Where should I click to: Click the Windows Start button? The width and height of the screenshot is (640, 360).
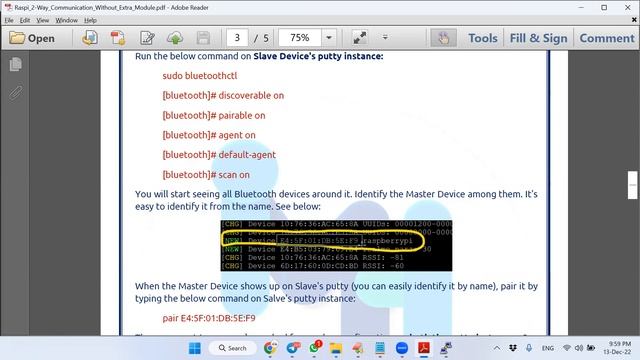[x=195, y=348]
